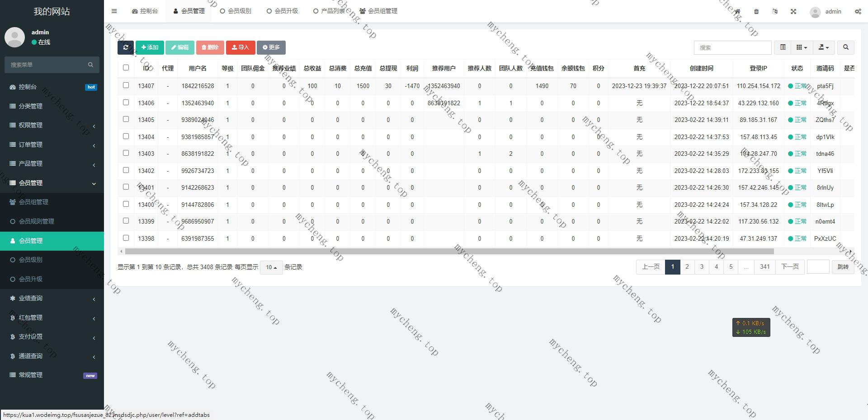Click the magnifier advanced search button

click(x=846, y=47)
